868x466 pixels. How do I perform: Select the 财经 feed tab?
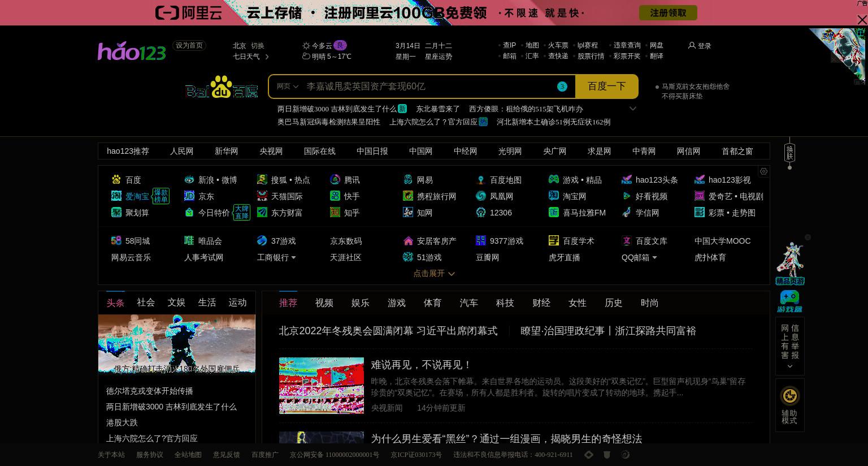(541, 303)
